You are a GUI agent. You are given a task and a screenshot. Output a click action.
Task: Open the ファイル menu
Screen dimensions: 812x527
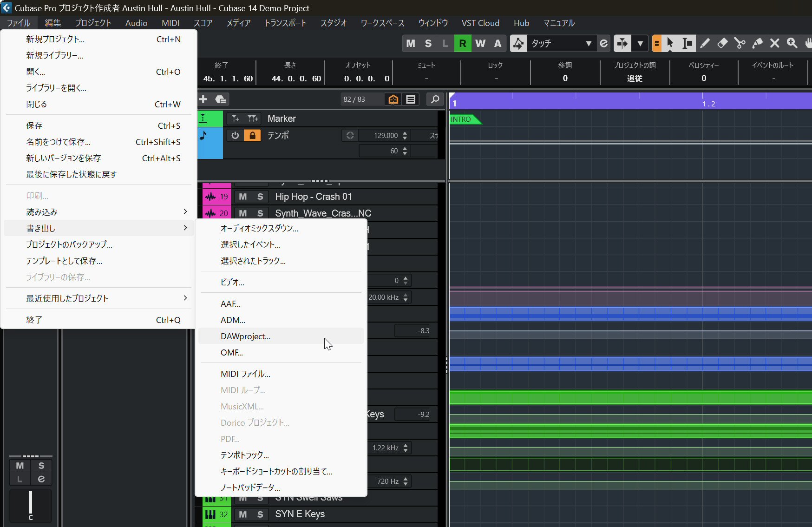point(19,23)
